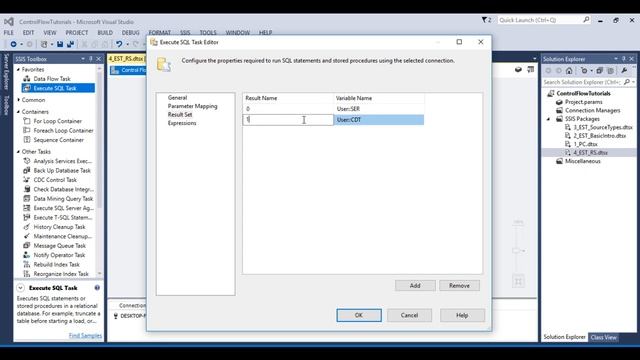The width and height of the screenshot is (640, 360).
Task: Click Properties wrench icon in Solution Explorer
Action: pos(624,71)
